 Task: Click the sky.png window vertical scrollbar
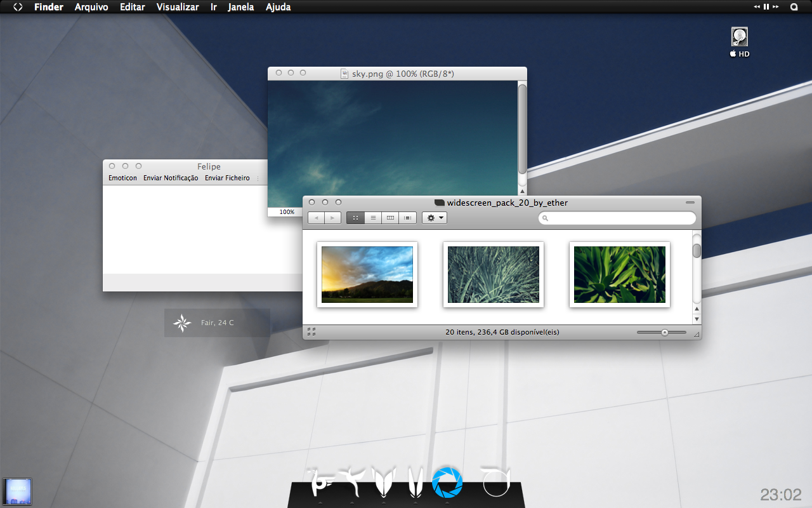(x=522, y=129)
